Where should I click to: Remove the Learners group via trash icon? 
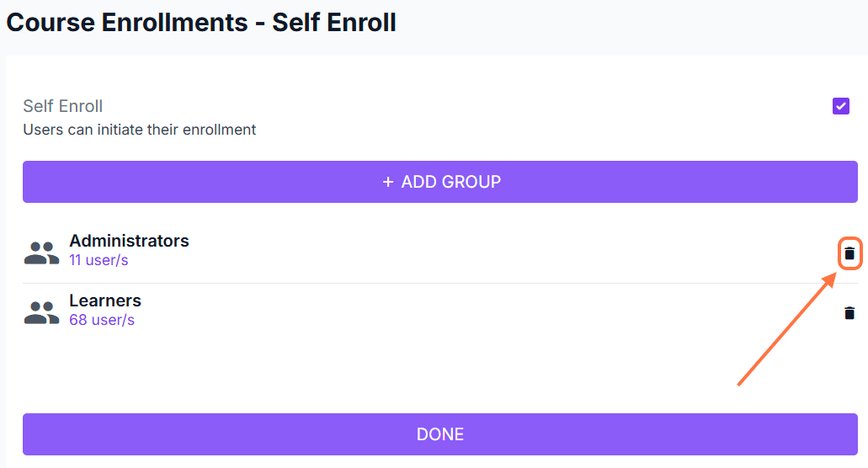click(x=849, y=313)
